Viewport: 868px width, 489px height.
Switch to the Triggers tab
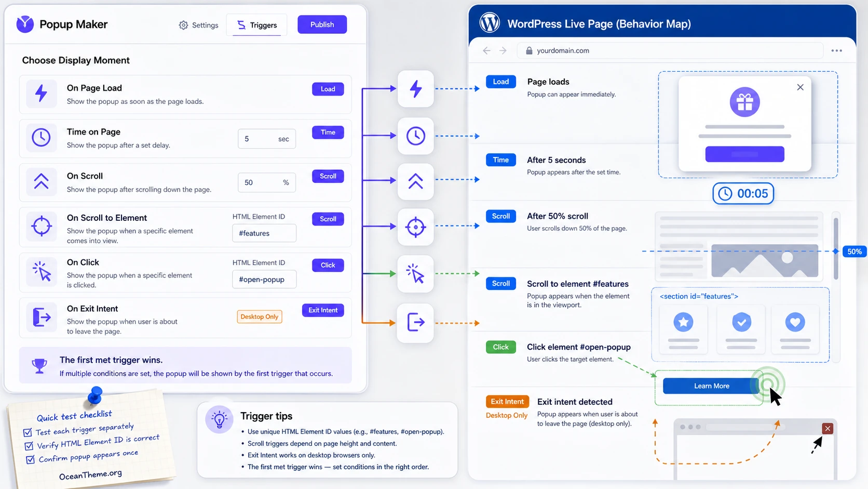pos(257,25)
